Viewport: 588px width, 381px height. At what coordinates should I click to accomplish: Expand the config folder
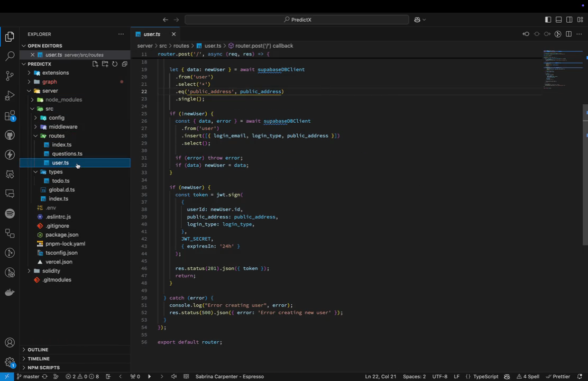[75, 118]
